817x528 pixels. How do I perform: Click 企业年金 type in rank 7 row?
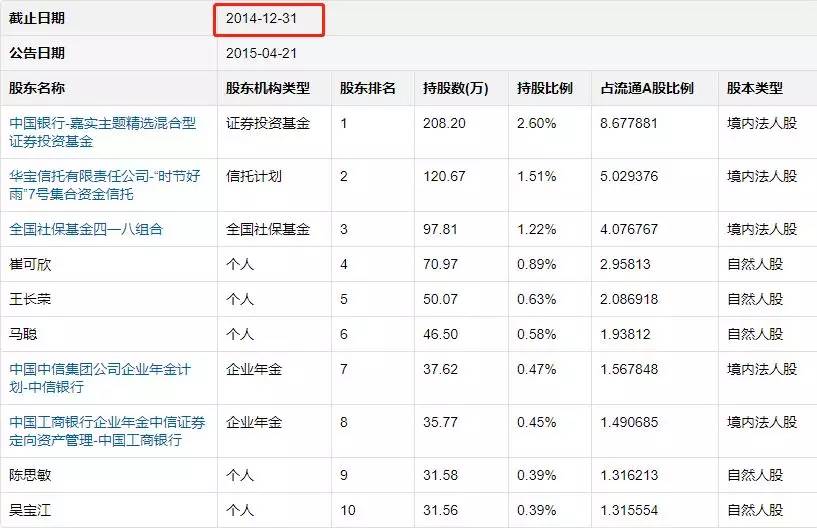[x=254, y=370]
